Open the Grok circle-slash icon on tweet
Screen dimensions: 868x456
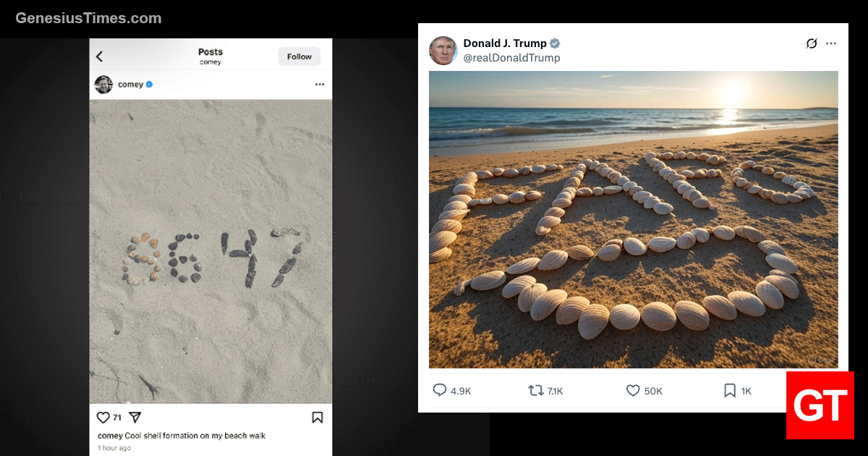[x=812, y=43]
